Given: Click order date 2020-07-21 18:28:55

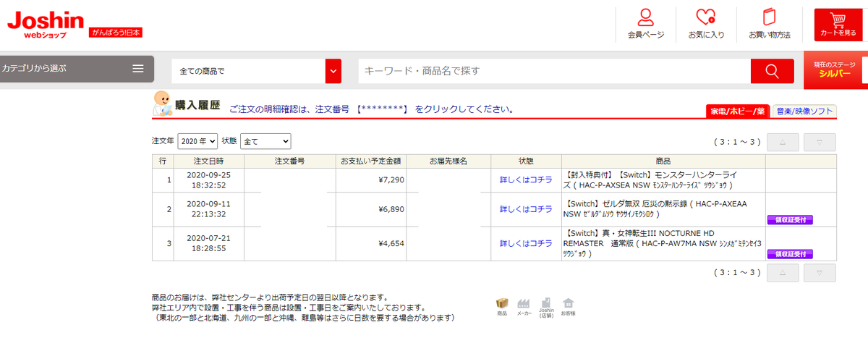Looking at the screenshot, I should [208, 243].
